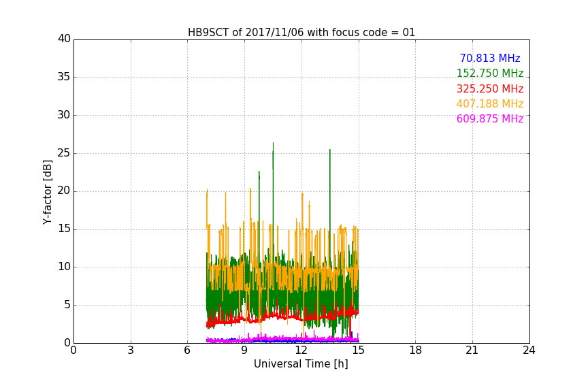Click the x-axis tick label 18
588x392 pixels.
point(415,350)
